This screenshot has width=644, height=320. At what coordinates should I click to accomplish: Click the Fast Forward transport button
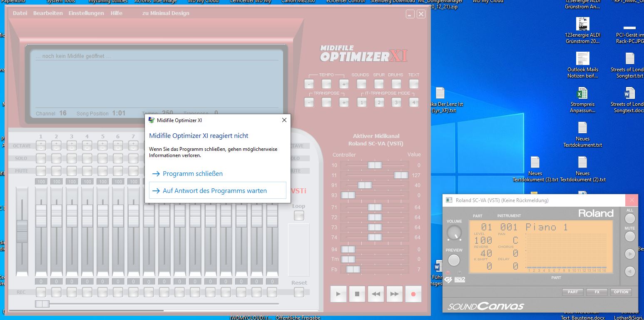tap(394, 294)
